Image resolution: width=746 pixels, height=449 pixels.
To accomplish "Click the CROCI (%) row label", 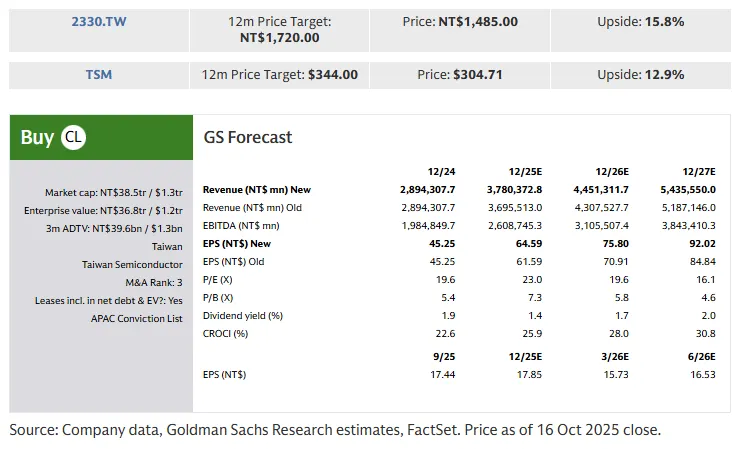I will coord(227,333).
